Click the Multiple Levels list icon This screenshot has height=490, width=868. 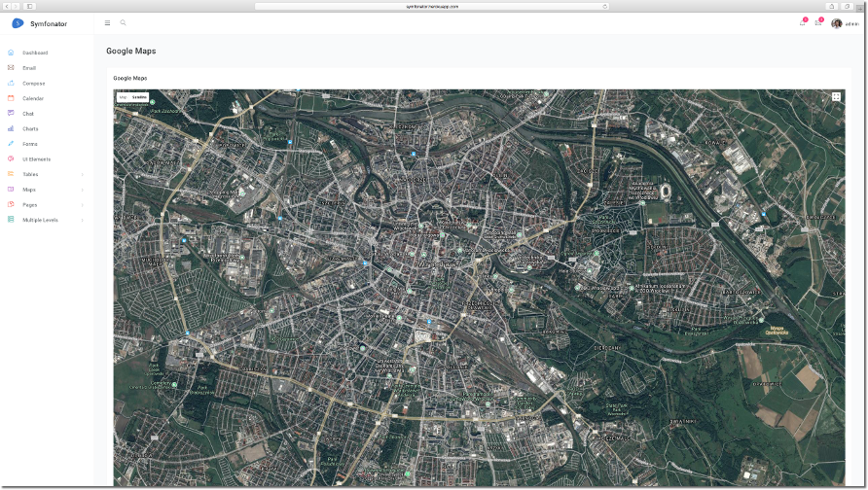(x=11, y=220)
